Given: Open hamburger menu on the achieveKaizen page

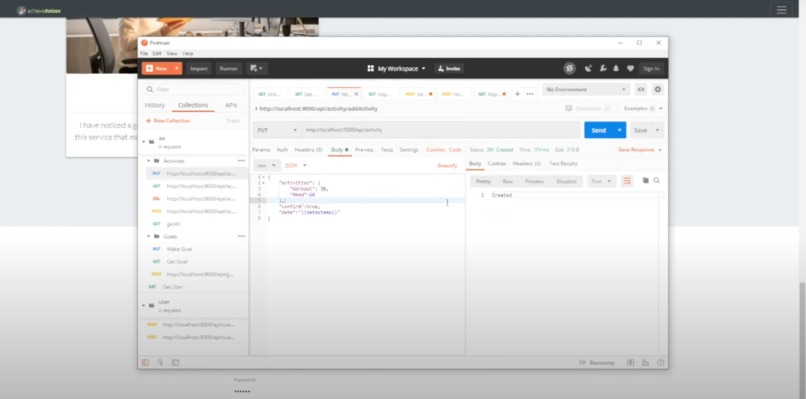Looking at the screenshot, I should (x=781, y=10).
